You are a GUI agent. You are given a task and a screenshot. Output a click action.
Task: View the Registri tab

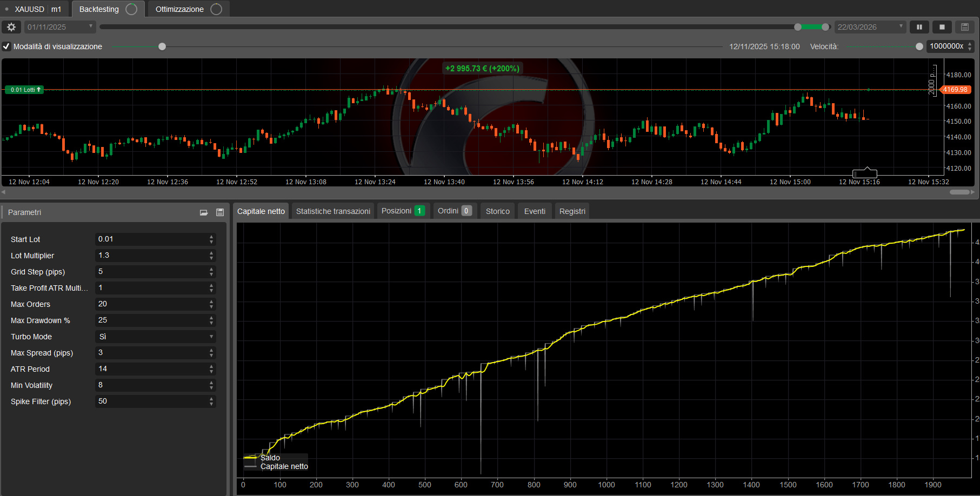point(572,211)
